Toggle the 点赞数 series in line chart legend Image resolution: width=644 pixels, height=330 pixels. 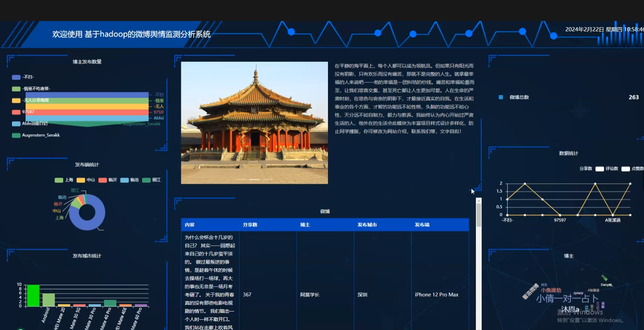(633, 169)
